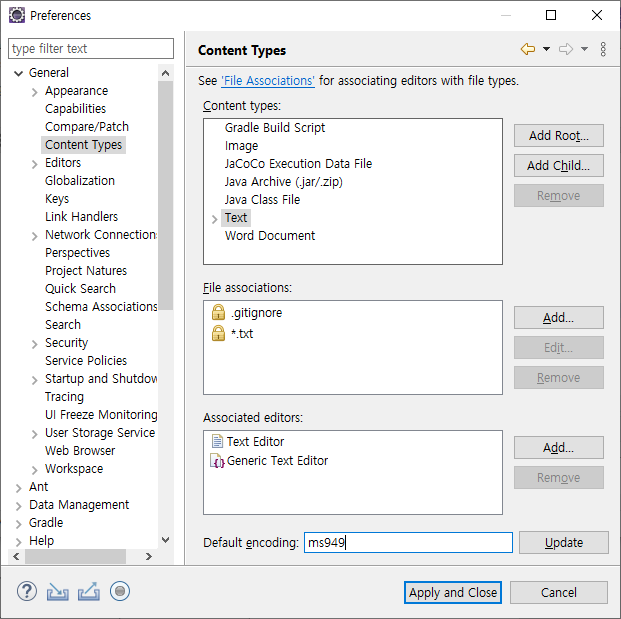Click the back navigation arrow icon
The width and height of the screenshot is (621, 619).
(x=528, y=49)
